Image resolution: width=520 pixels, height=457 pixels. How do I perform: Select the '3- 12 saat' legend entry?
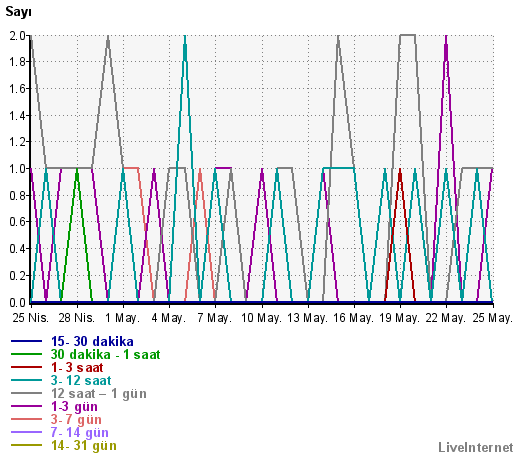click(81, 380)
